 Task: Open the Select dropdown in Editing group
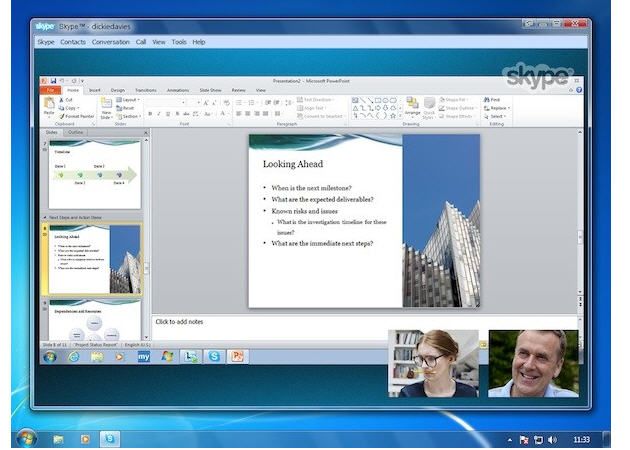[x=496, y=116]
